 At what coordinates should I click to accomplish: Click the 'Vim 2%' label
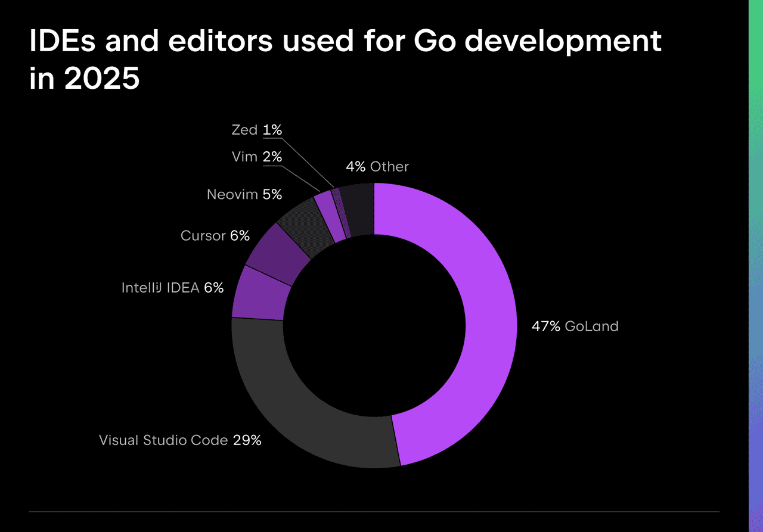click(x=255, y=156)
